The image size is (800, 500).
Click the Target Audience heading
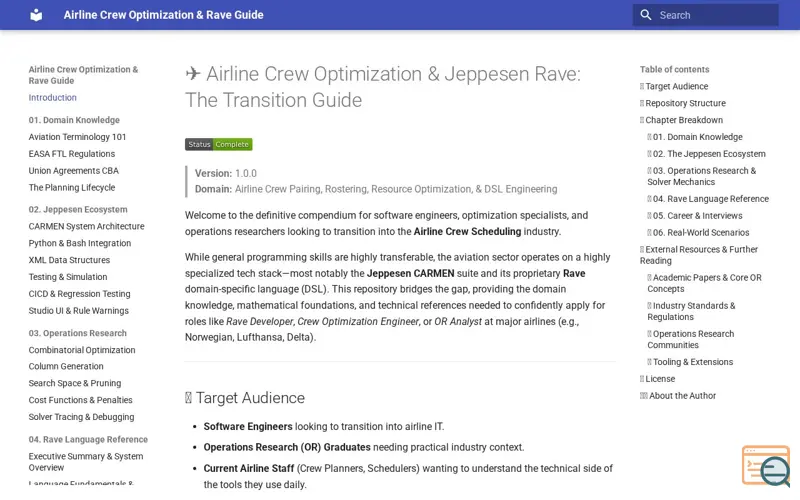tap(245, 397)
